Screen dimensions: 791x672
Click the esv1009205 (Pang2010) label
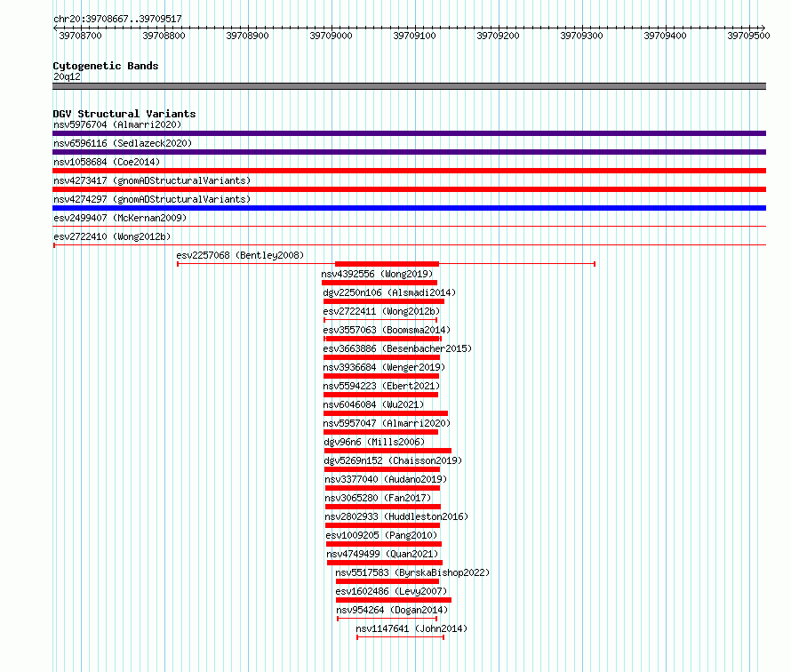[x=381, y=535]
